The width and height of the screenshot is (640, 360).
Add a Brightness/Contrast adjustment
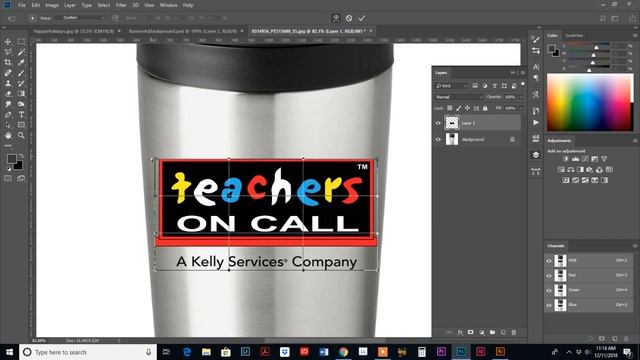coord(566,159)
